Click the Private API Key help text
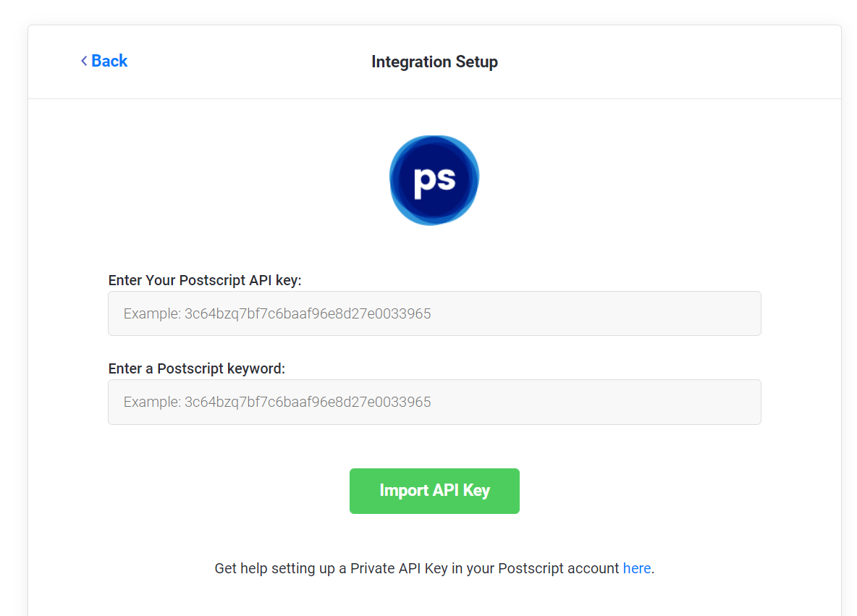Image resolution: width=857 pixels, height=616 pixels. (x=434, y=568)
